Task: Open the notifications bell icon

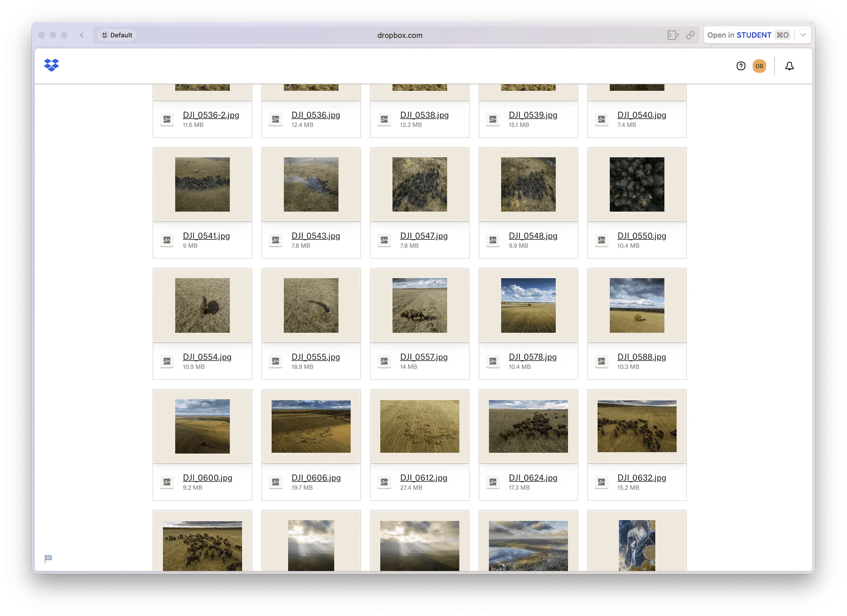Action: pos(789,66)
